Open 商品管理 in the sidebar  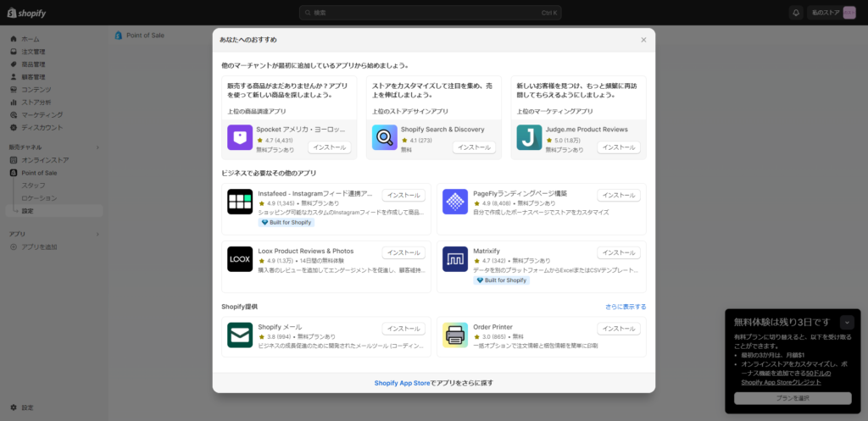[54, 64]
